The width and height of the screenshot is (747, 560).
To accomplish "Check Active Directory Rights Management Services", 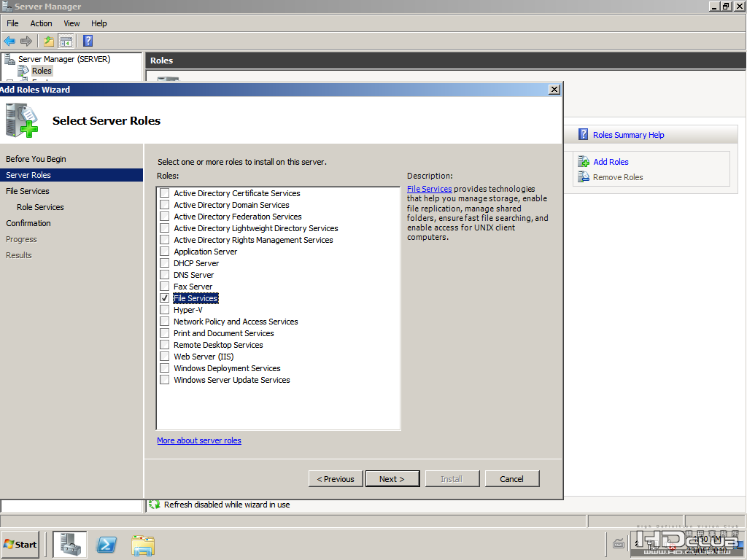I will [164, 239].
